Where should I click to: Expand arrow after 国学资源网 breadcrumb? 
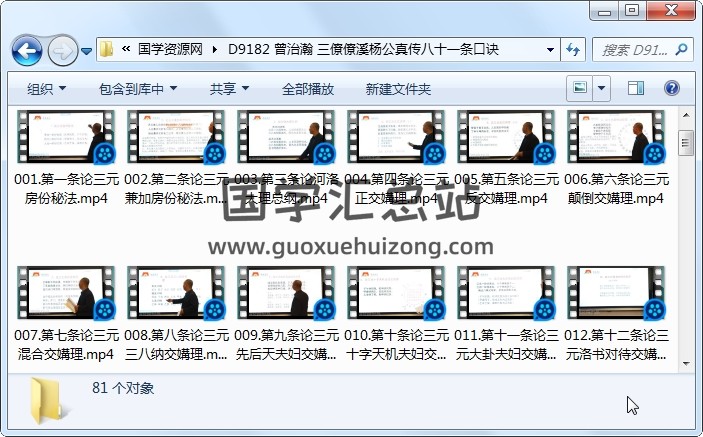coord(215,49)
